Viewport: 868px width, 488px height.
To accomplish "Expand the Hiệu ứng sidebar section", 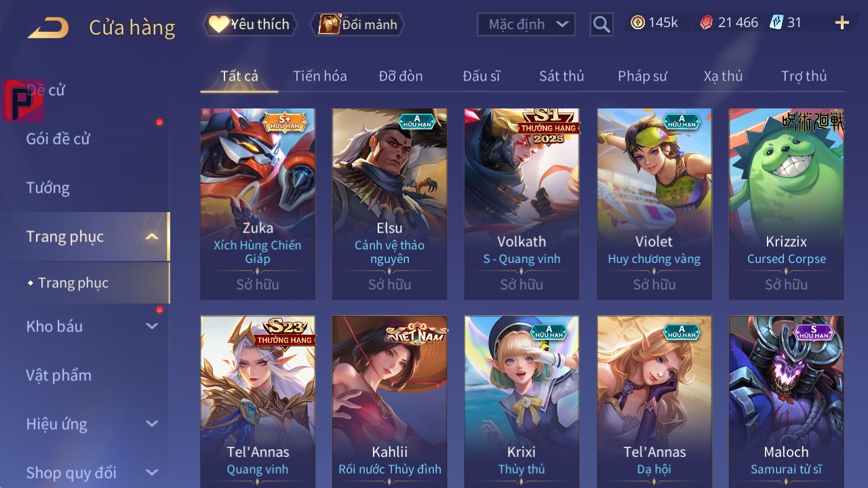I will click(152, 424).
